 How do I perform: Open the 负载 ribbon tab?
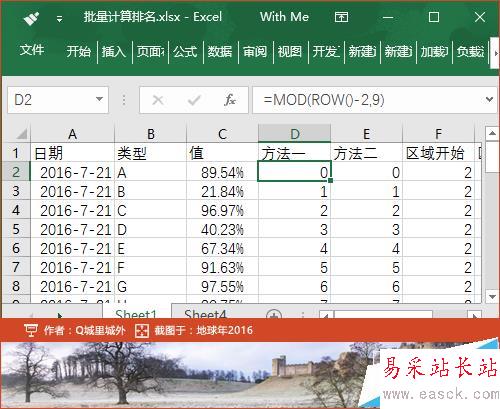470,52
